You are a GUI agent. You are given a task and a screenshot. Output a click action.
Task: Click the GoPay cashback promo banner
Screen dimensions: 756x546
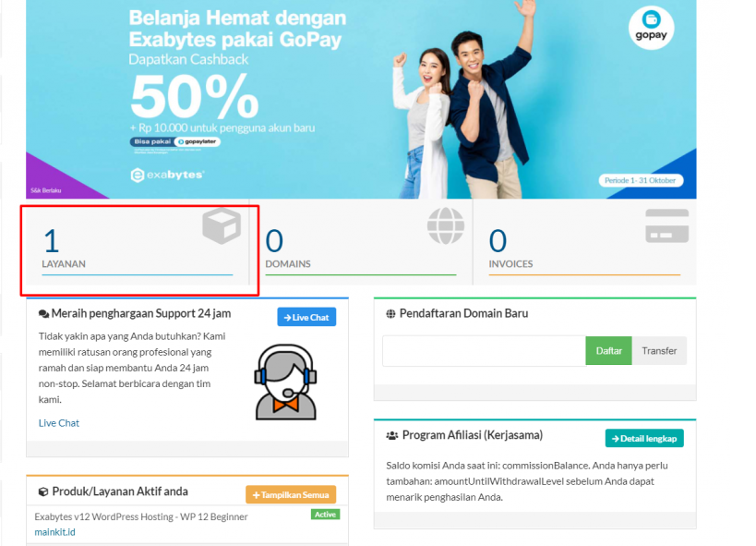[x=361, y=99]
